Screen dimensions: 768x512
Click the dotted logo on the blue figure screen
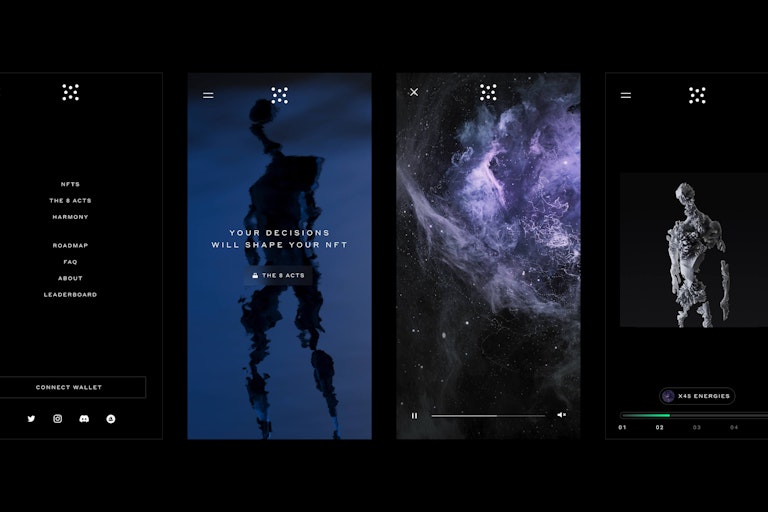point(280,95)
